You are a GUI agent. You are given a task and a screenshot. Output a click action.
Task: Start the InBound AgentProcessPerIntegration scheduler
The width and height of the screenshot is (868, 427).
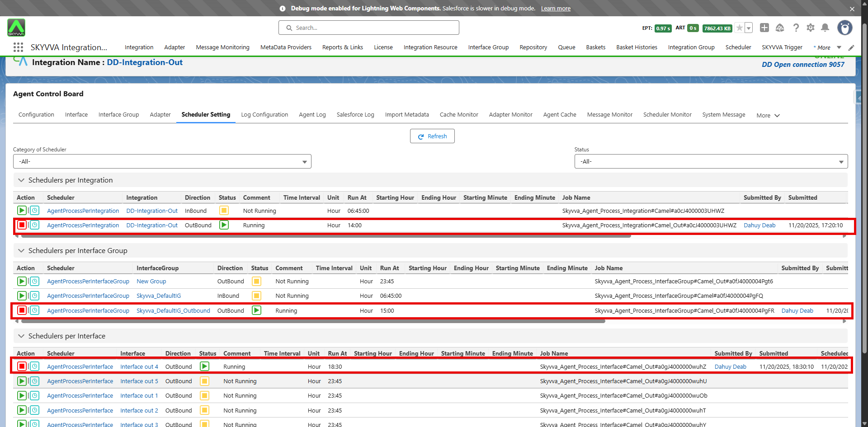click(x=22, y=211)
